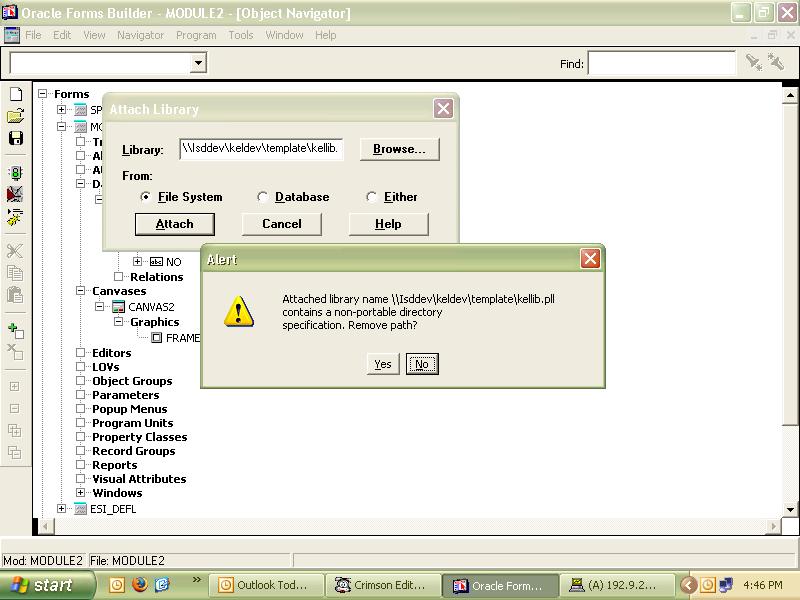
Task: Click the NO text item icon
Action: pos(156,262)
